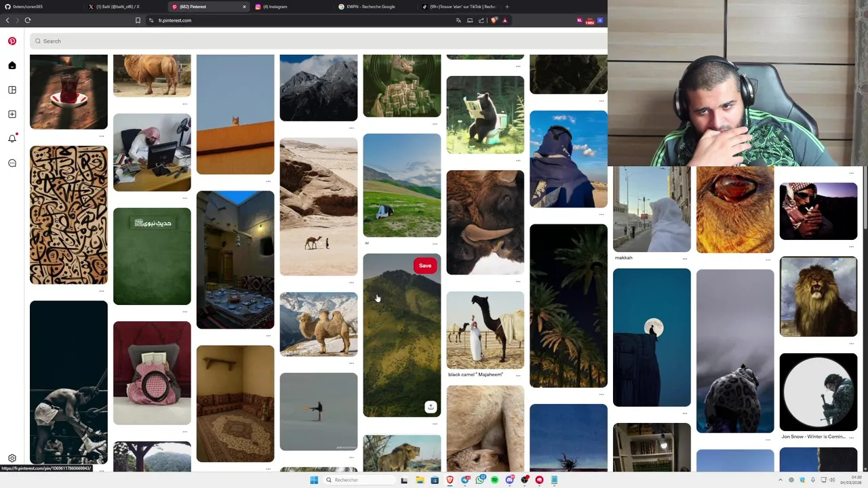Open two-humped camel in snow pin

tap(319, 324)
